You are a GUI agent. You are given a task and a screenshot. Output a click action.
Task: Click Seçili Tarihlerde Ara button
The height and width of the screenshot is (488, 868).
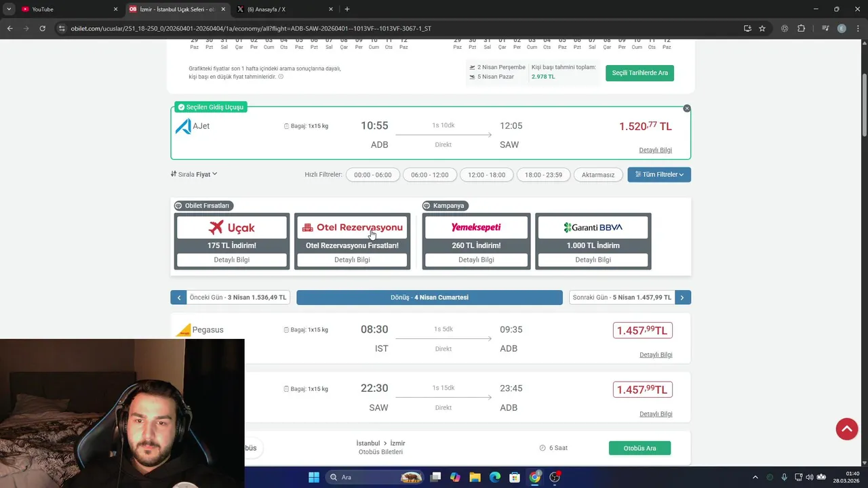tap(639, 73)
